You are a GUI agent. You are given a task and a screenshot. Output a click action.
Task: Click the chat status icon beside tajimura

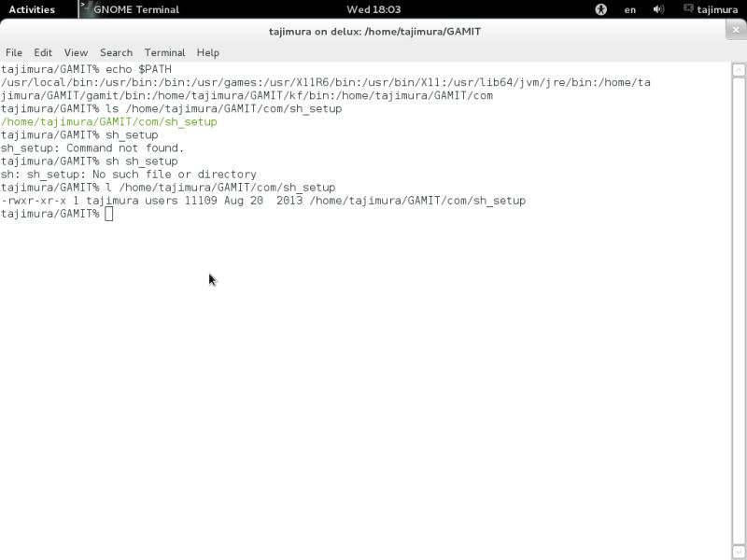pyautogui.click(x=688, y=9)
